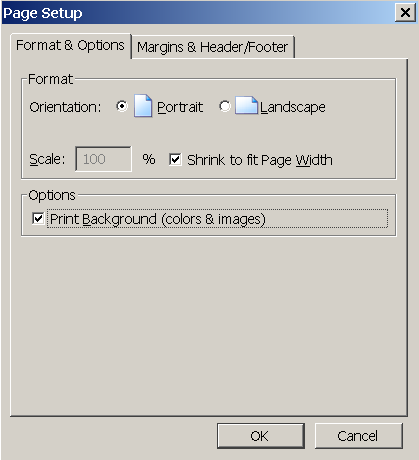Click the Landscape text label

click(293, 107)
